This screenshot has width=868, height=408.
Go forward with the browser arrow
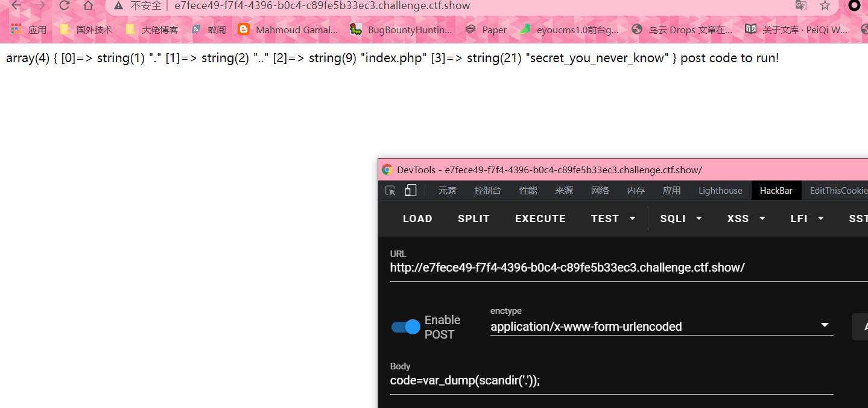(x=40, y=5)
